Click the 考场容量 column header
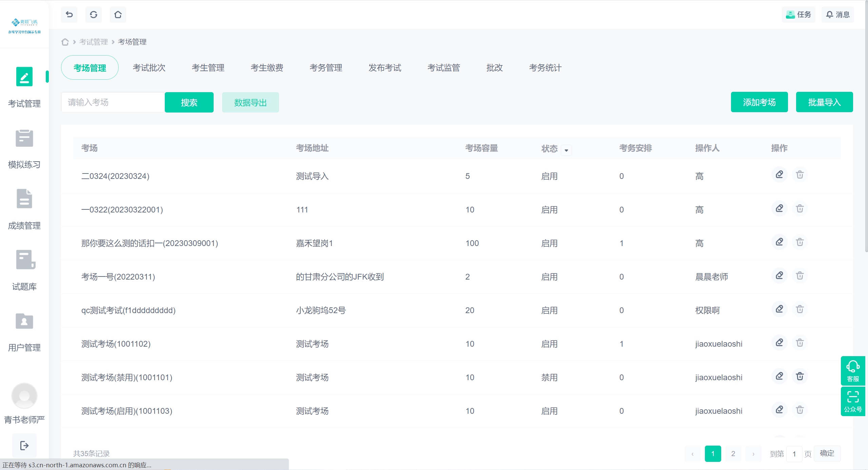 tap(481, 148)
